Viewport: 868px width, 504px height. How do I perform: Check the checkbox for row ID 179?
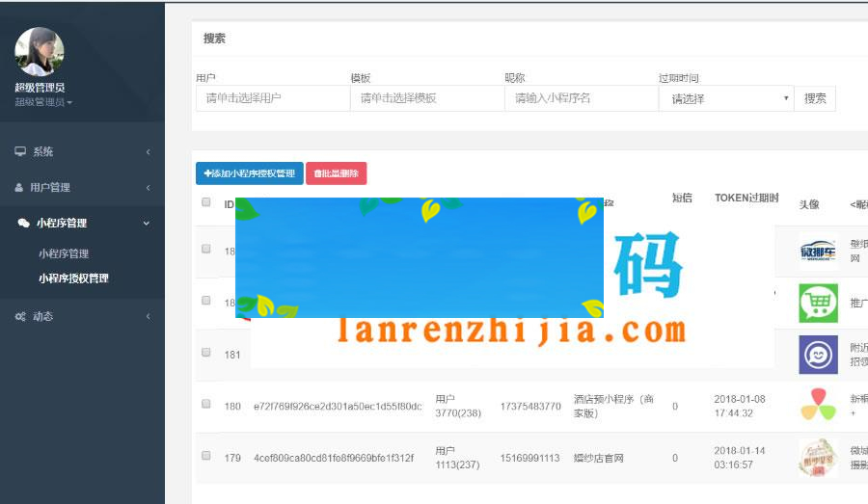(205, 455)
